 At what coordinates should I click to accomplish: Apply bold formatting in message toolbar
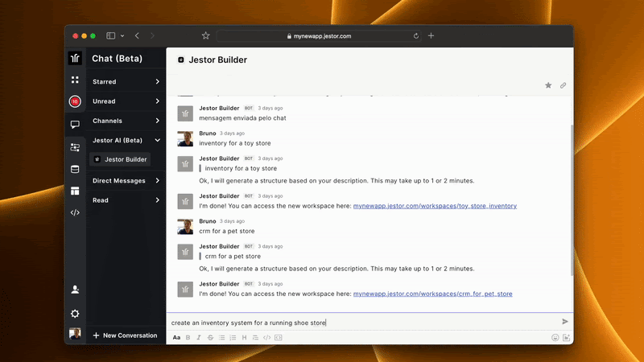click(x=188, y=337)
